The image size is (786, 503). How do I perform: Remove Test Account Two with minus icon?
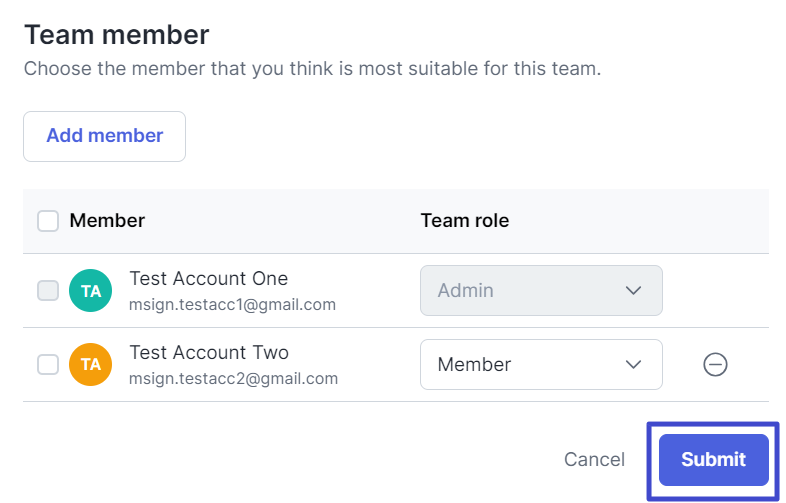tap(715, 365)
